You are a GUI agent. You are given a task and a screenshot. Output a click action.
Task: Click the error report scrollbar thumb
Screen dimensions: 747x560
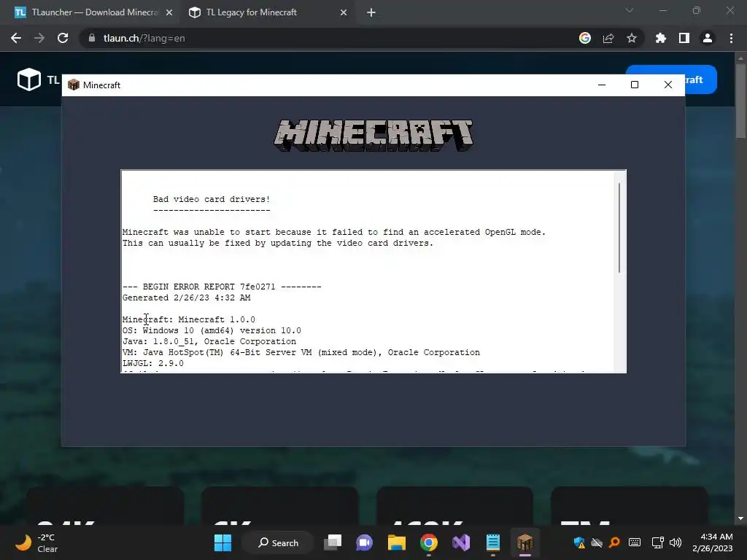[619, 227]
